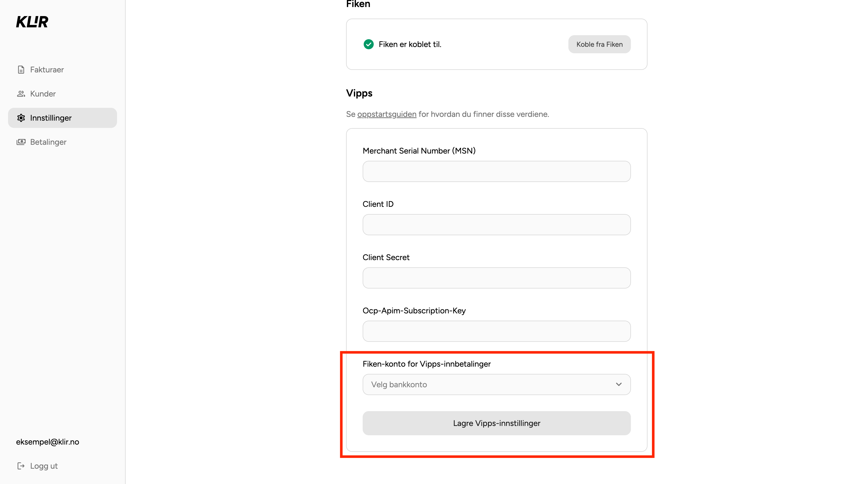This screenshot has height=484, width=868.
Task: Click the Innstillinger gear icon
Action: pos(21,118)
